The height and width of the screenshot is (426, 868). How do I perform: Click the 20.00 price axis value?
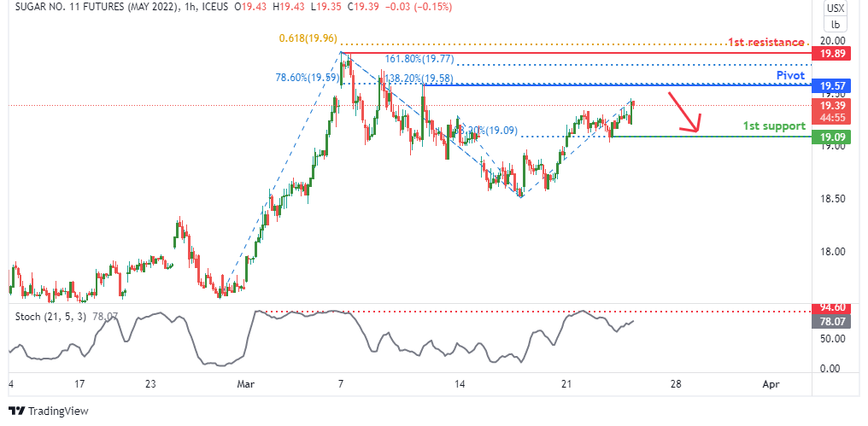pyautogui.click(x=833, y=40)
